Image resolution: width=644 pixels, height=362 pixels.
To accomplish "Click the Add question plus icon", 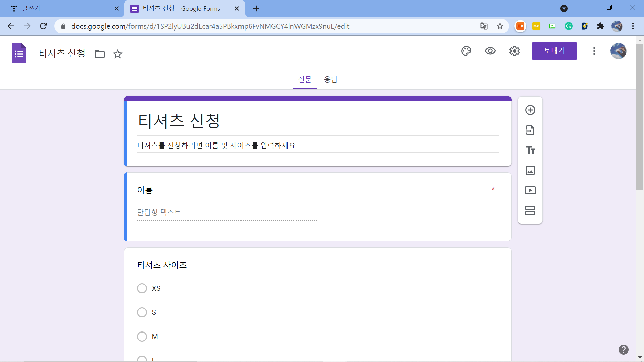I will click(530, 110).
